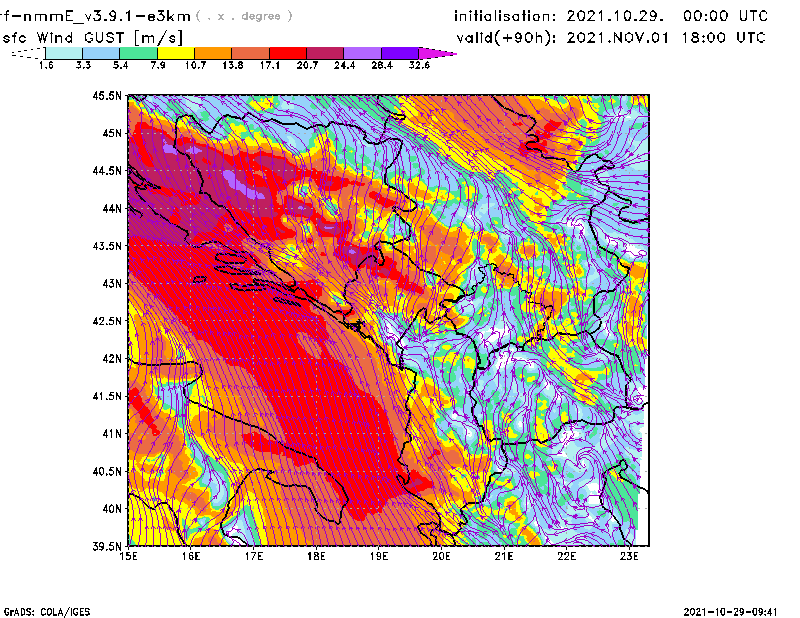
Task: Click the light blue 3.3–5.4 legend swatch
Action: [x=101, y=53]
